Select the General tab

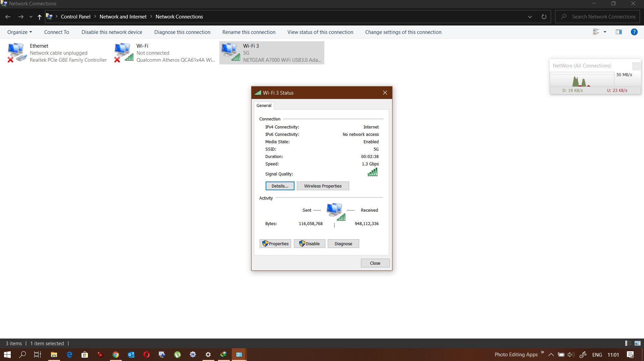point(264,105)
